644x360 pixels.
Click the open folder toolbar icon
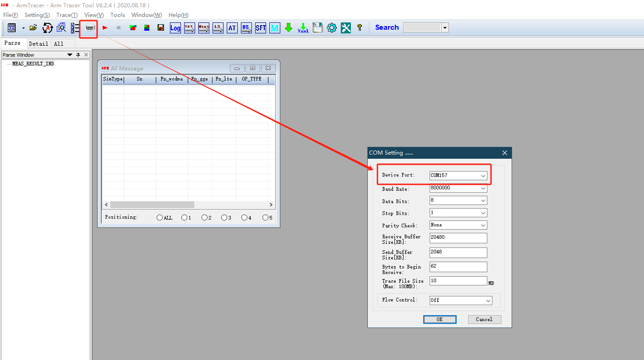coord(33,28)
